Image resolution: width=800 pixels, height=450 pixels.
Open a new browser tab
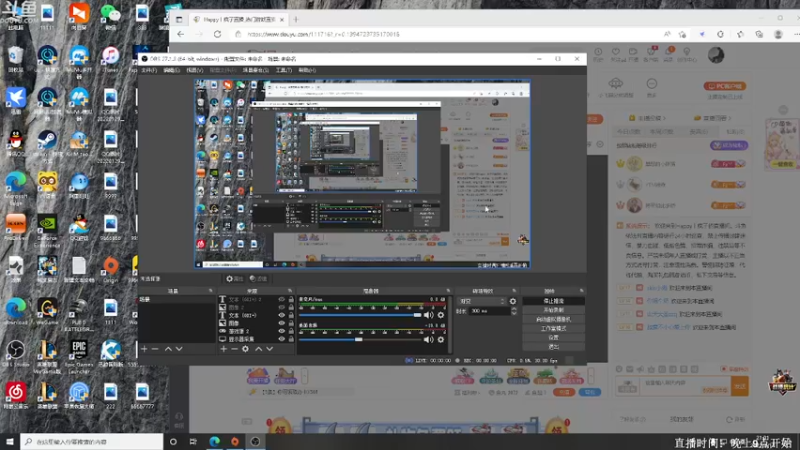point(296,19)
